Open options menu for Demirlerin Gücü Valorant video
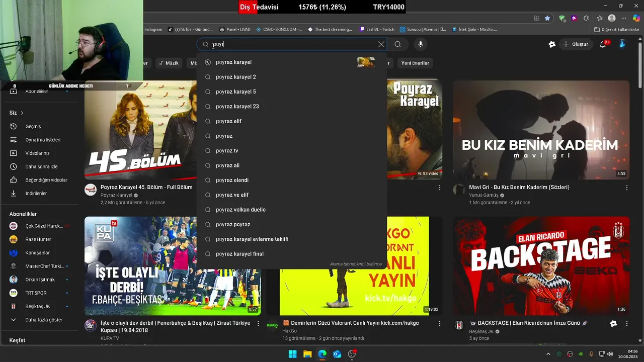This screenshot has height=362, width=644. pos(439,323)
